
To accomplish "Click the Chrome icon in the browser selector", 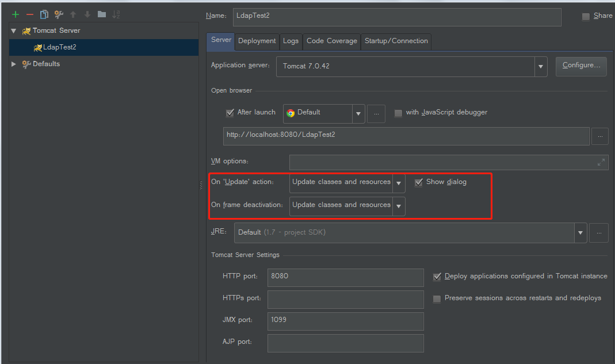I will (x=291, y=113).
